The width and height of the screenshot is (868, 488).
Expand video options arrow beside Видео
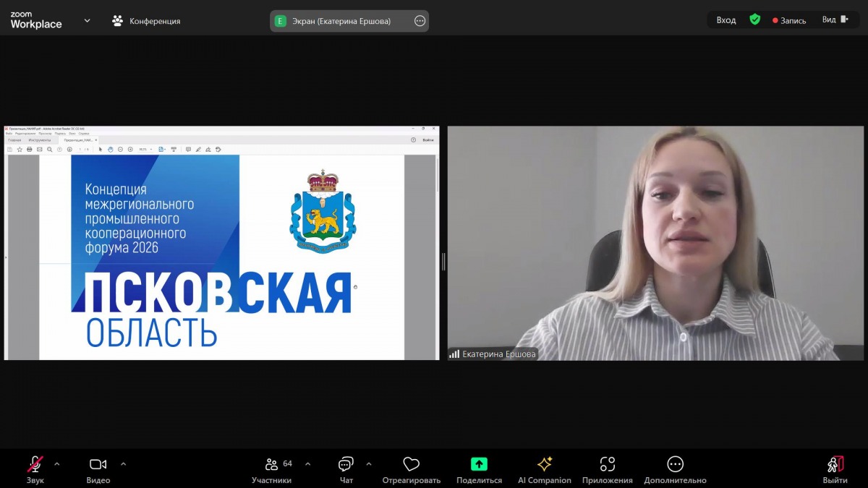point(123,463)
